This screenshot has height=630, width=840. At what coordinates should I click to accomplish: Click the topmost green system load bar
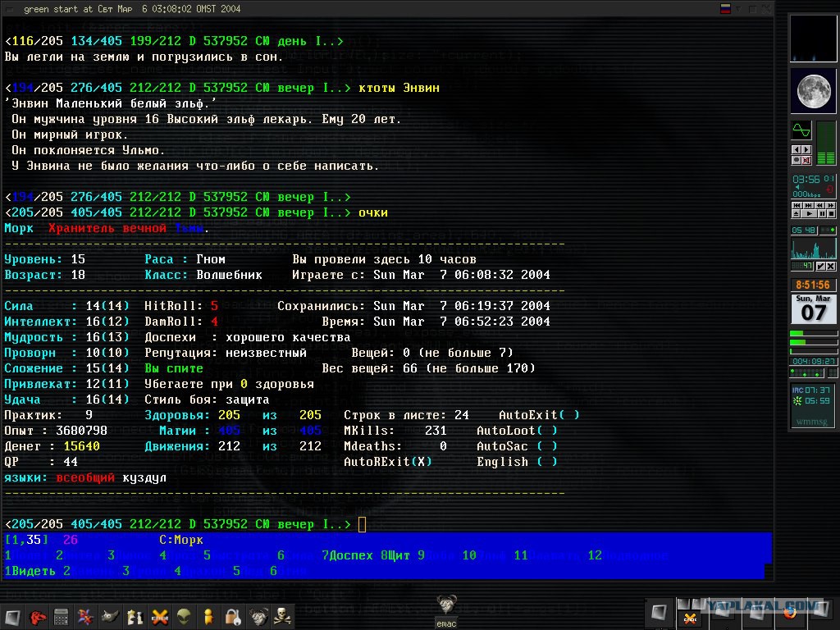click(813, 333)
